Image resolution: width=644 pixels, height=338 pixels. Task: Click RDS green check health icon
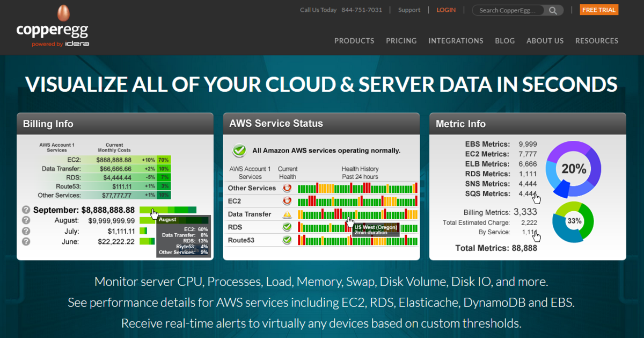[x=287, y=227]
